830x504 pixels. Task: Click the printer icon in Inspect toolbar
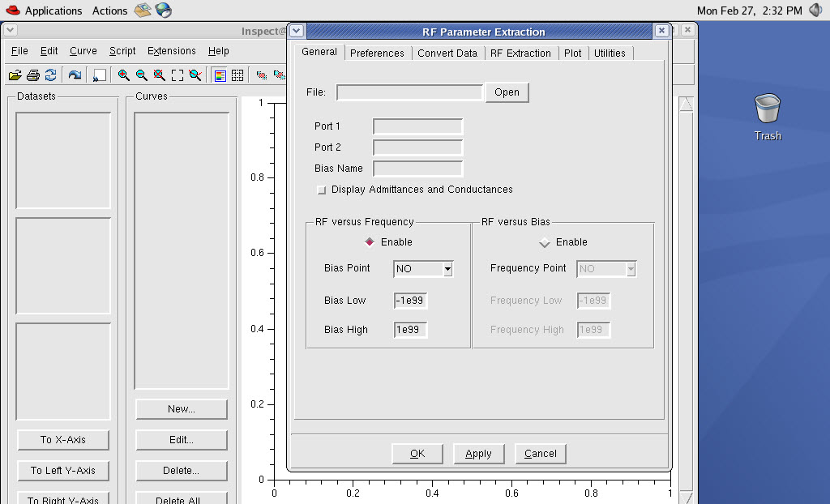(32, 75)
